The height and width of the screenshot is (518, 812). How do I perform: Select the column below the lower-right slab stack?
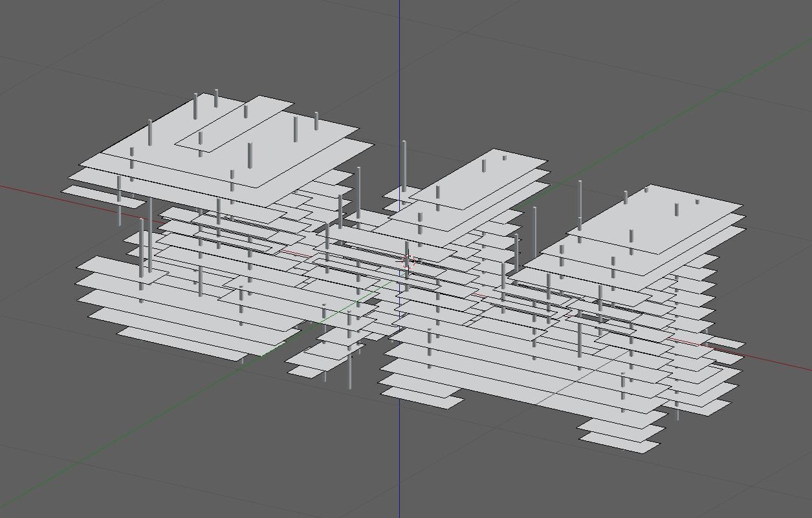coord(677,411)
